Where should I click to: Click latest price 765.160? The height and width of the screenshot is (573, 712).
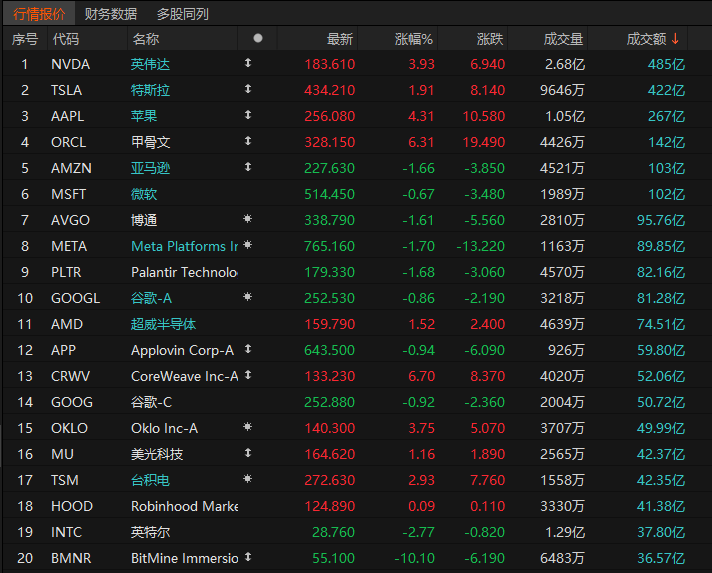[330, 247]
